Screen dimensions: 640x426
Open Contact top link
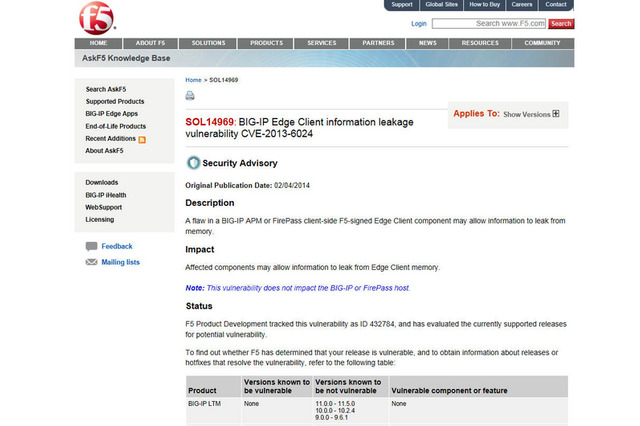(x=556, y=4)
